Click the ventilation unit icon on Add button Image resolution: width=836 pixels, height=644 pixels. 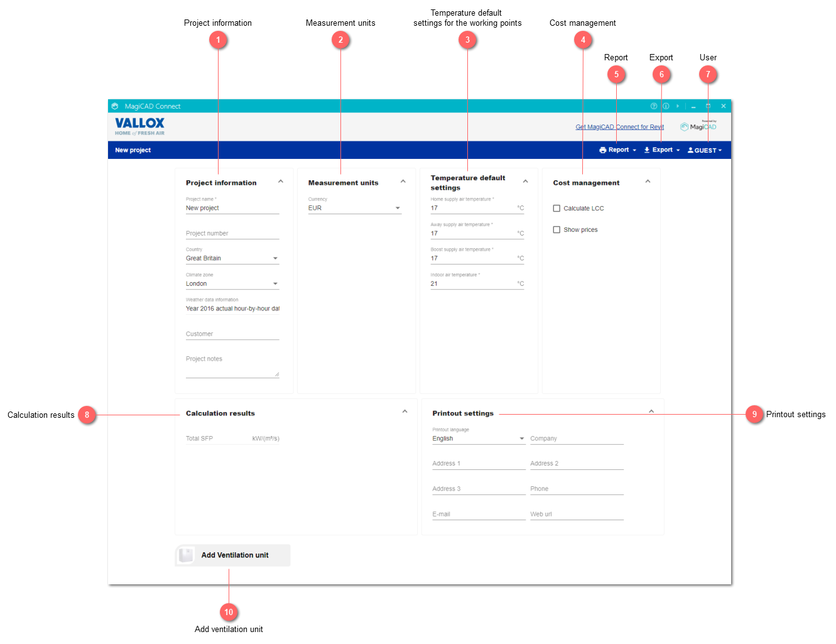pos(186,555)
